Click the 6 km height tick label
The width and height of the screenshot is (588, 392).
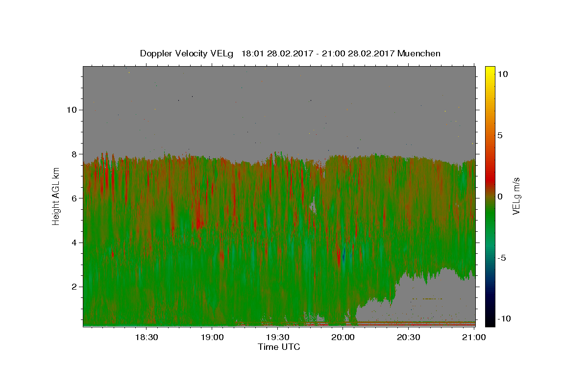[74, 198]
